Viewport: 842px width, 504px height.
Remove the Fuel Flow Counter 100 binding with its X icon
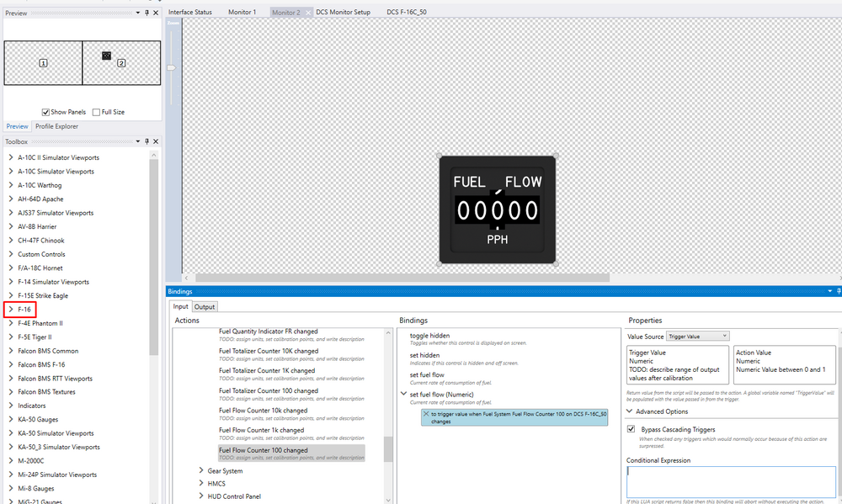425,414
